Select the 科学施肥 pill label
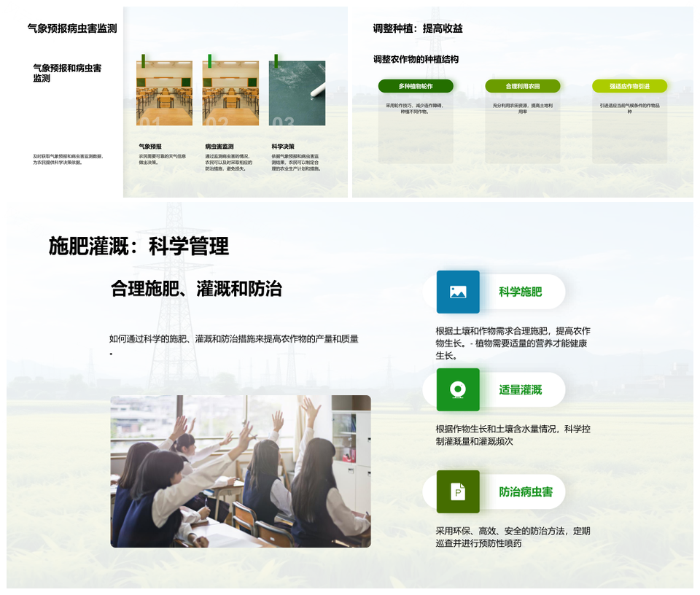This screenshot has height=595, width=700. pos(521,292)
